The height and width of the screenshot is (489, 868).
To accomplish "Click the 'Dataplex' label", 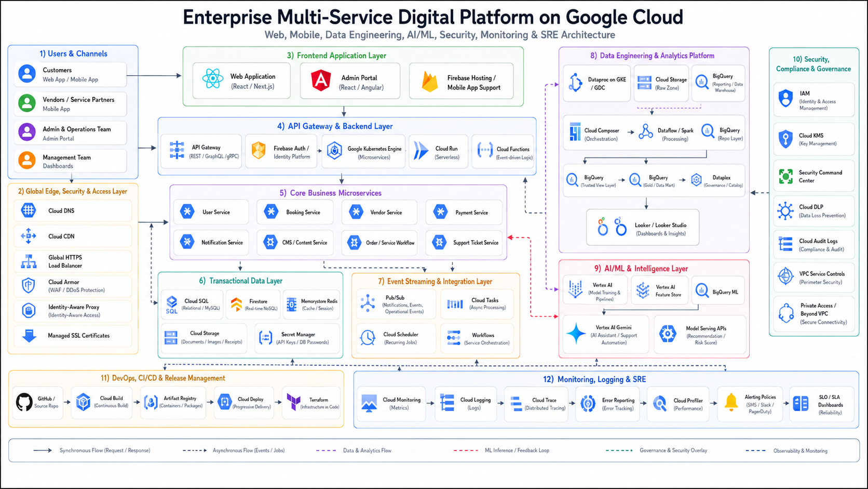I will 722,178.
